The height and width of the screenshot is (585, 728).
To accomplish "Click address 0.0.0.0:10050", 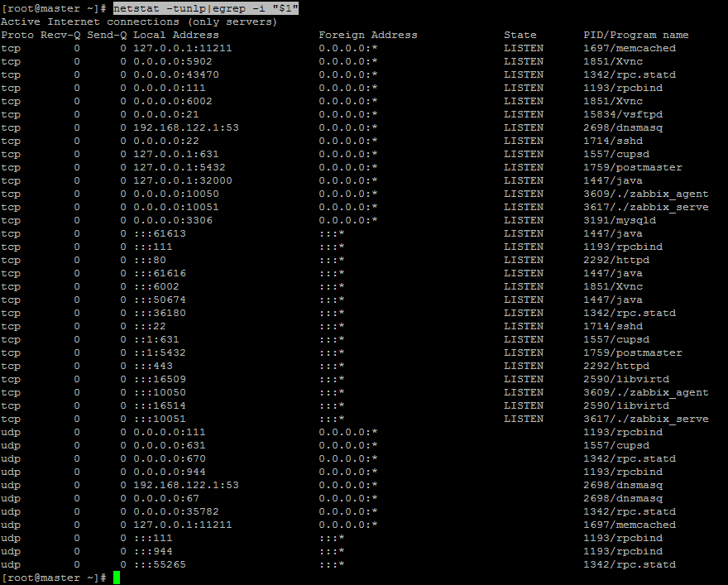I will pos(176,194).
